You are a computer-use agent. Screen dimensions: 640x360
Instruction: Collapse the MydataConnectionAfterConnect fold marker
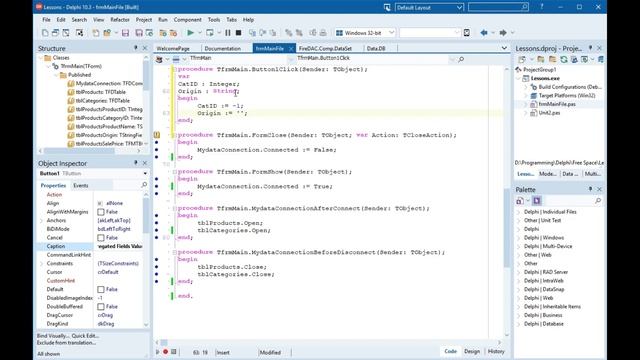[x=174, y=209]
